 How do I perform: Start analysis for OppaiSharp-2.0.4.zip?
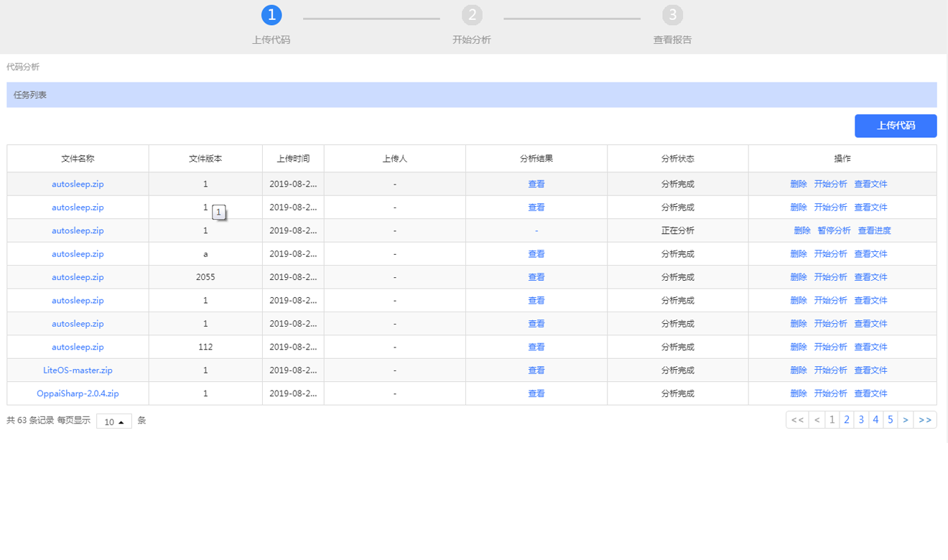[x=830, y=393]
